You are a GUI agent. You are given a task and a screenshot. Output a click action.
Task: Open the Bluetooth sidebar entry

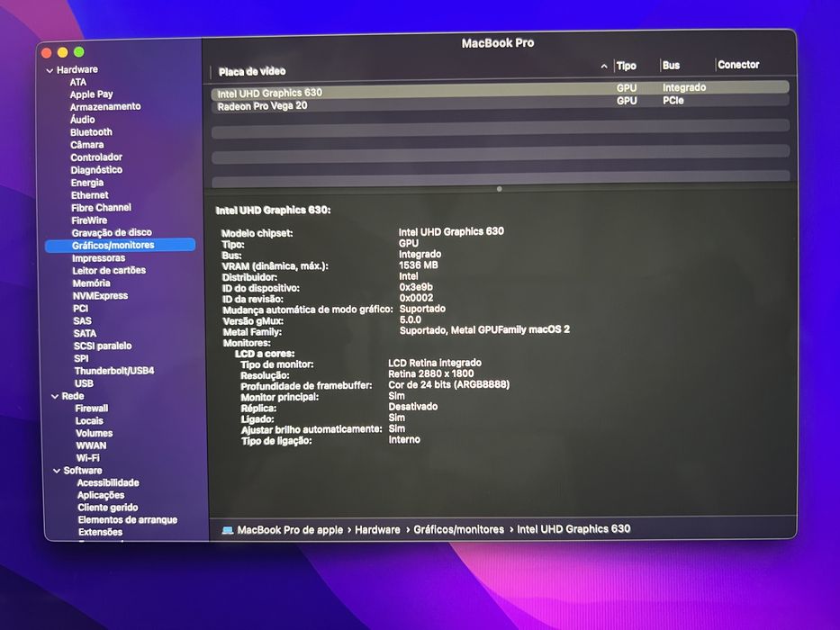pyautogui.click(x=91, y=132)
